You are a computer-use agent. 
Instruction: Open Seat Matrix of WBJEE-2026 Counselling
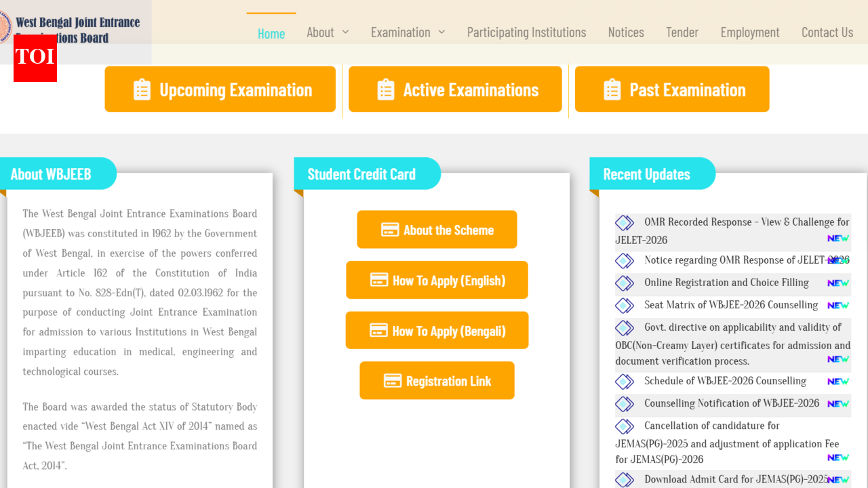pos(731,304)
